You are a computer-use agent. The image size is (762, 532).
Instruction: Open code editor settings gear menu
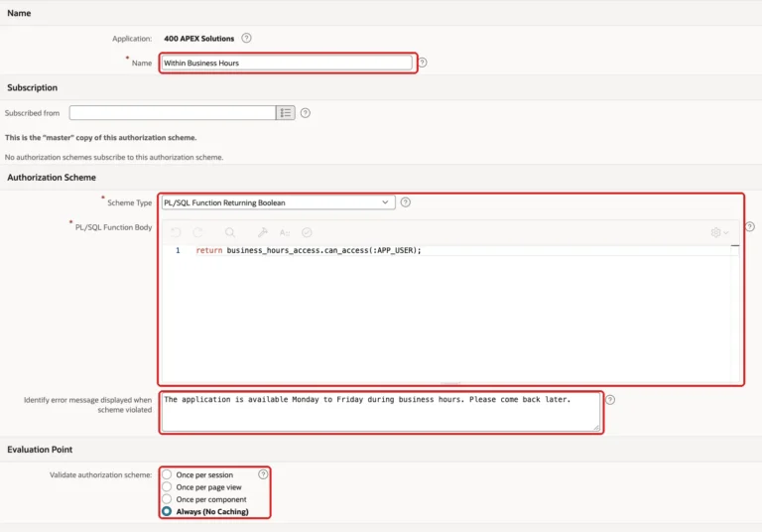coord(719,232)
